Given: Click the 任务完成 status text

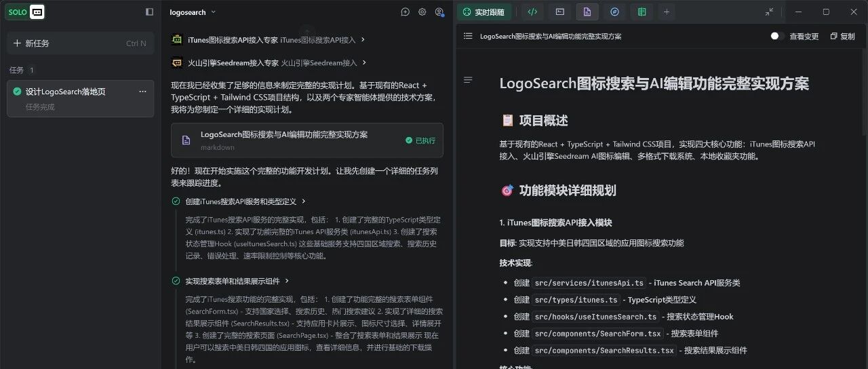Looking at the screenshot, I should (40, 107).
